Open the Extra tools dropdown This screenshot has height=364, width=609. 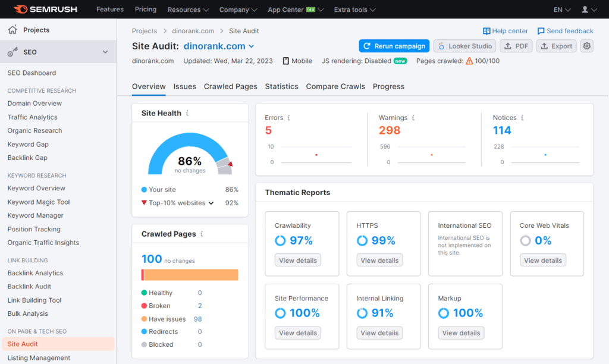[354, 10]
